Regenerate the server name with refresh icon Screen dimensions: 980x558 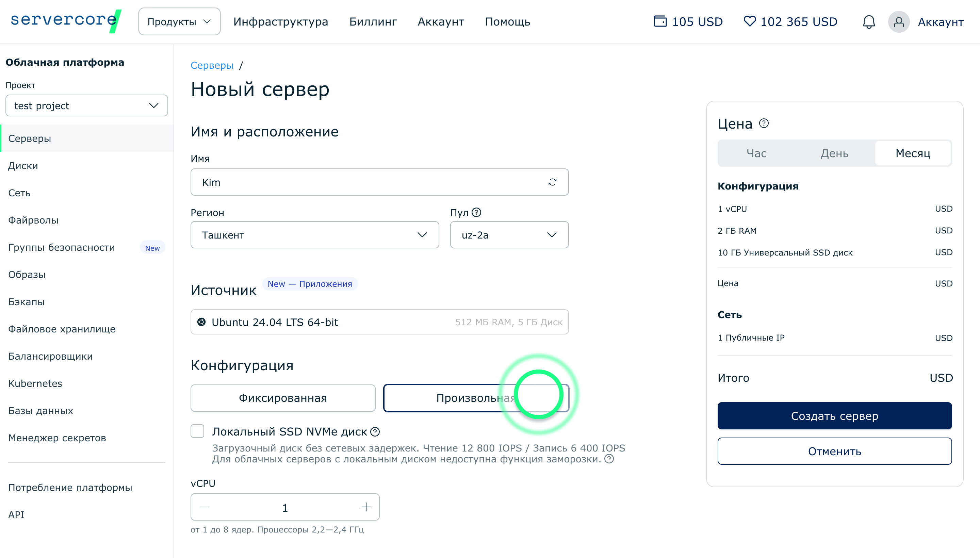tap(552, 182)
